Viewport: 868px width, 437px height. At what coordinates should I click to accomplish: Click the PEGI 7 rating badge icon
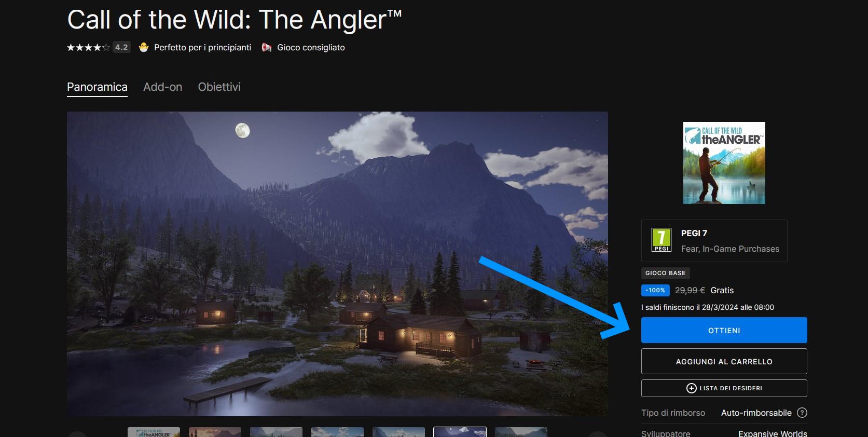point(662,240)
